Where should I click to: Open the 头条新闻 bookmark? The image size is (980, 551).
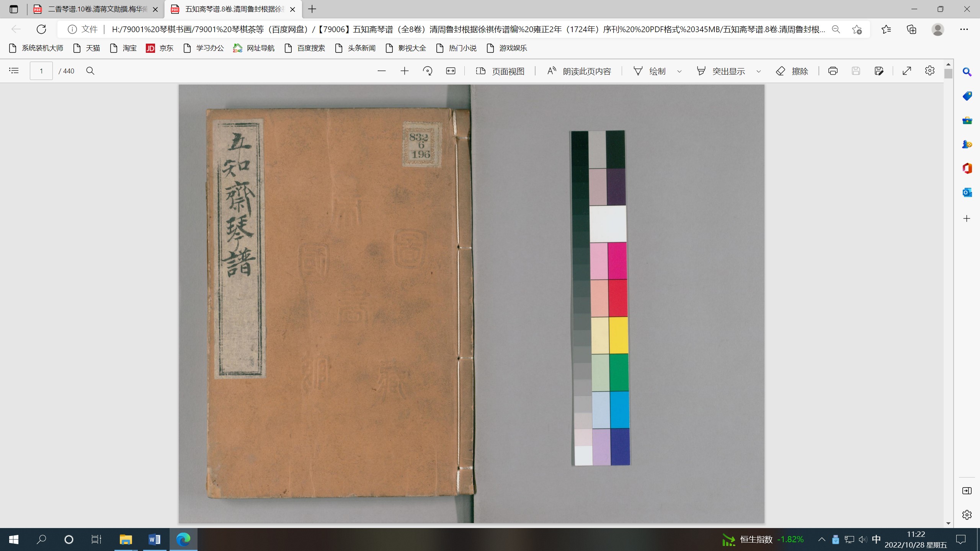click(355, 48)
